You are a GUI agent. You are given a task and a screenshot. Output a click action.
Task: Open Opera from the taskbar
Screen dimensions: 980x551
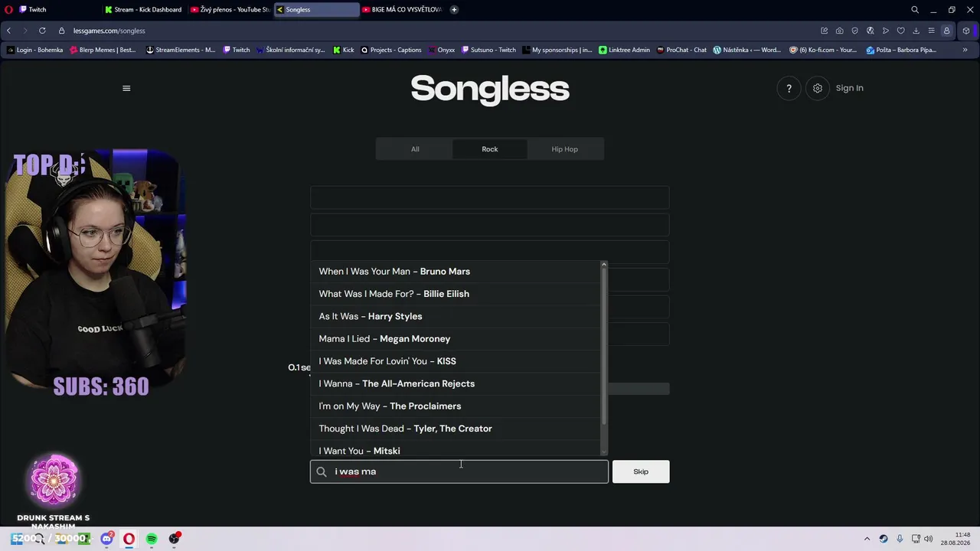[129, 539]
